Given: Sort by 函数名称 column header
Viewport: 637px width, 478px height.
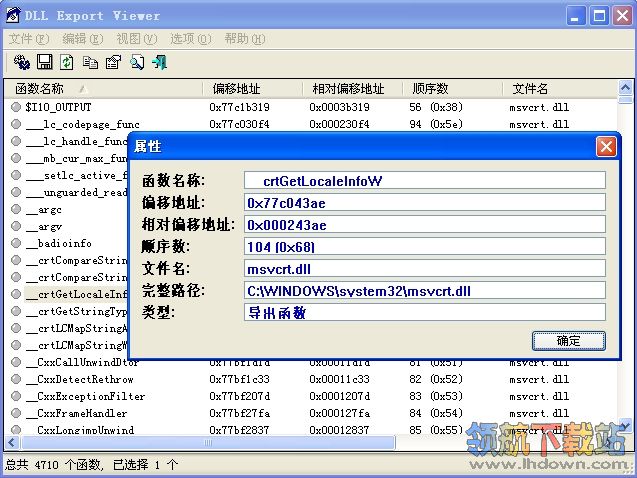Looking at the screenshot, I should coord(104,89).
